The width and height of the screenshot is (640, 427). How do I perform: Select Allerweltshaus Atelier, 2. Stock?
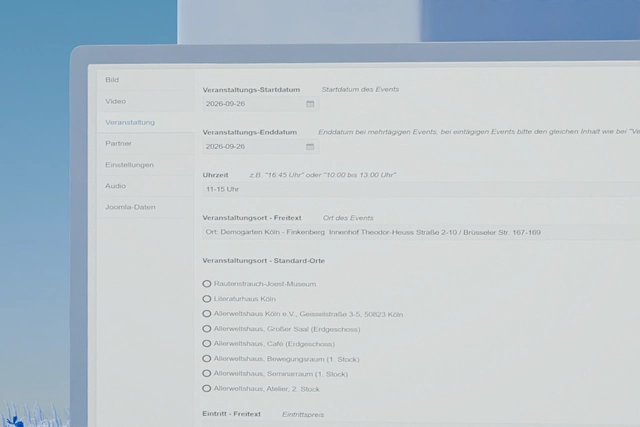tap(207, 389)
